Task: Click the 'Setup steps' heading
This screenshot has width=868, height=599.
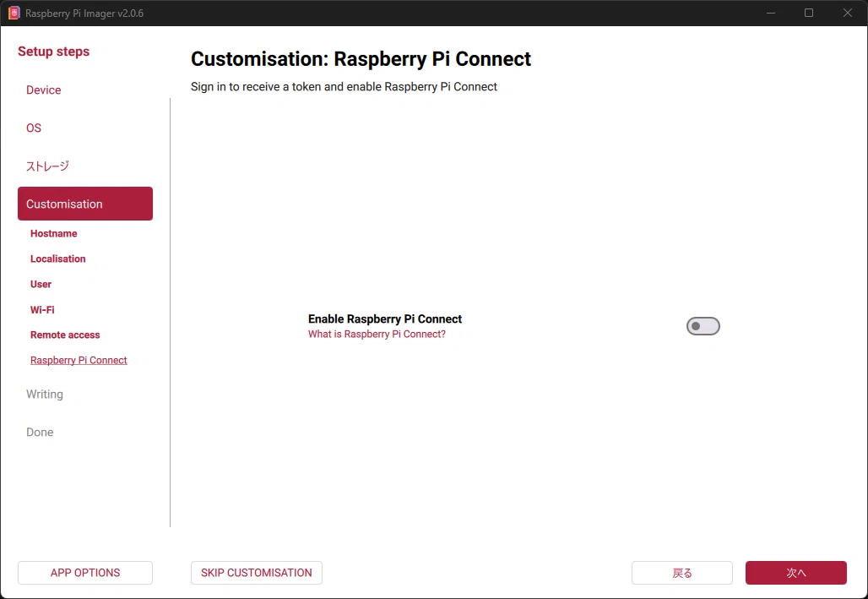Action: coord(54,52)
